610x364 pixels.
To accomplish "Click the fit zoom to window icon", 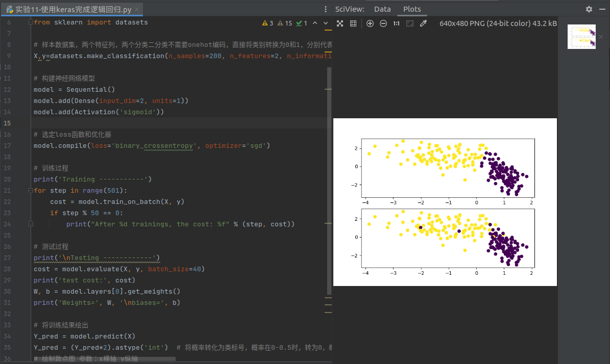I will (x=410, y=23).
